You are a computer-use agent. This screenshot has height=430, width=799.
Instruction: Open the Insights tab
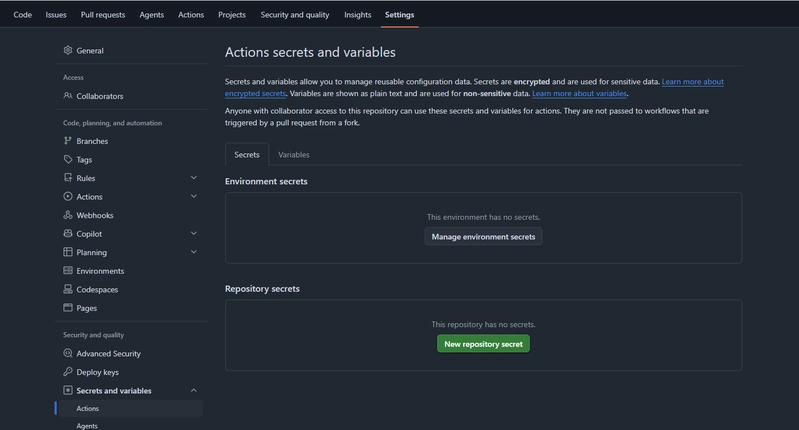tap(358, 15)
